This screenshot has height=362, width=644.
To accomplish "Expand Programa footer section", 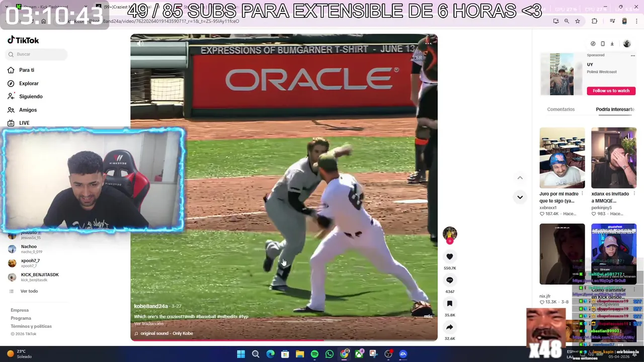I will tap(21, 318).
